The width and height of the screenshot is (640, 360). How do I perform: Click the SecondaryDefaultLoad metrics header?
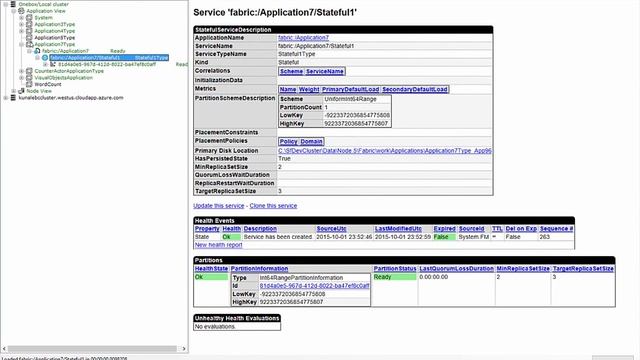(415, 89)
